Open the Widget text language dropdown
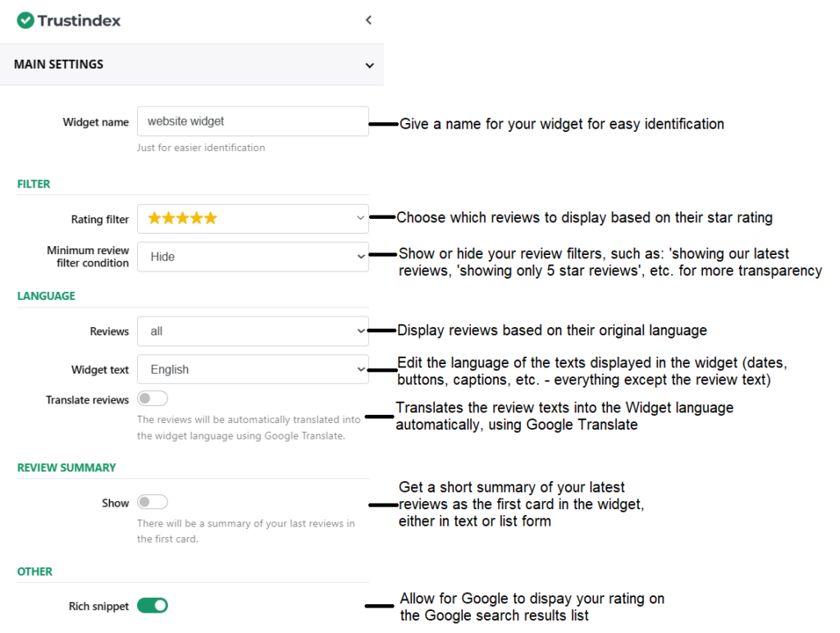 (253, 370)
